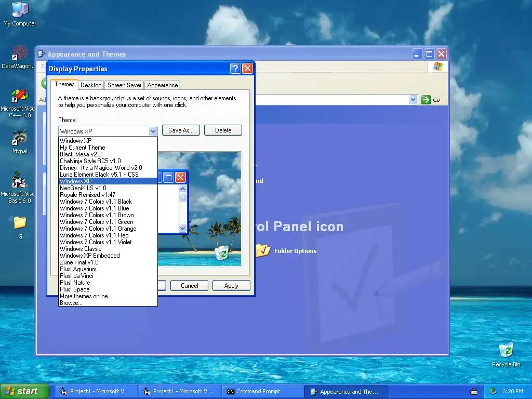The width and height of the screenshot is (532, 399).
Task: Switch to the Appearance tab
Action: pos(162,85)
